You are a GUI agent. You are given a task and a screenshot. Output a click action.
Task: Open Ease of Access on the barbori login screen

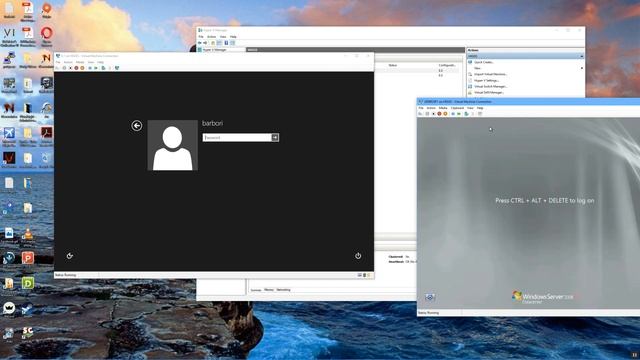point(70,256)
